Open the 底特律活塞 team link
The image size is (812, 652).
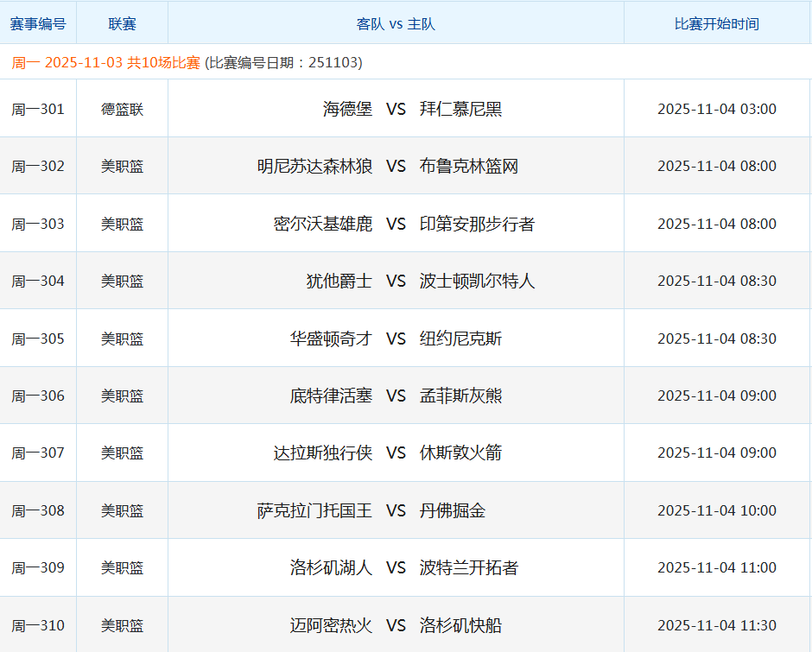pos(331,396)
